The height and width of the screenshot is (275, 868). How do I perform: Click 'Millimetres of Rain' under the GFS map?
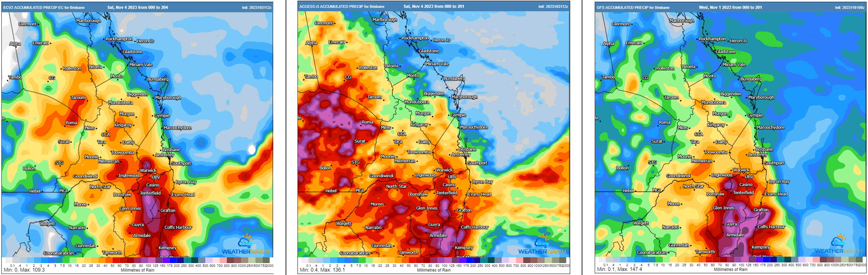[x=730, y=269]
